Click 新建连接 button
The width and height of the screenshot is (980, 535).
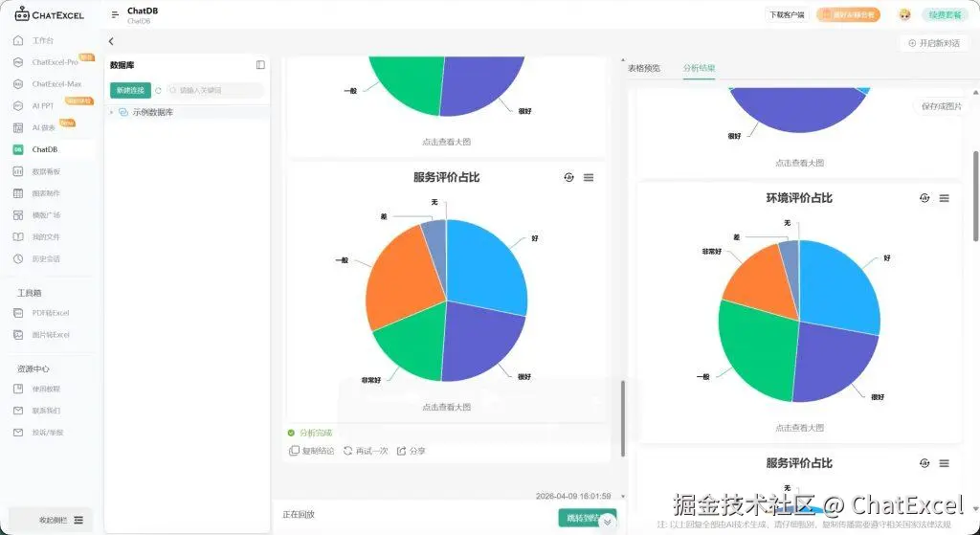coord(130,91)
